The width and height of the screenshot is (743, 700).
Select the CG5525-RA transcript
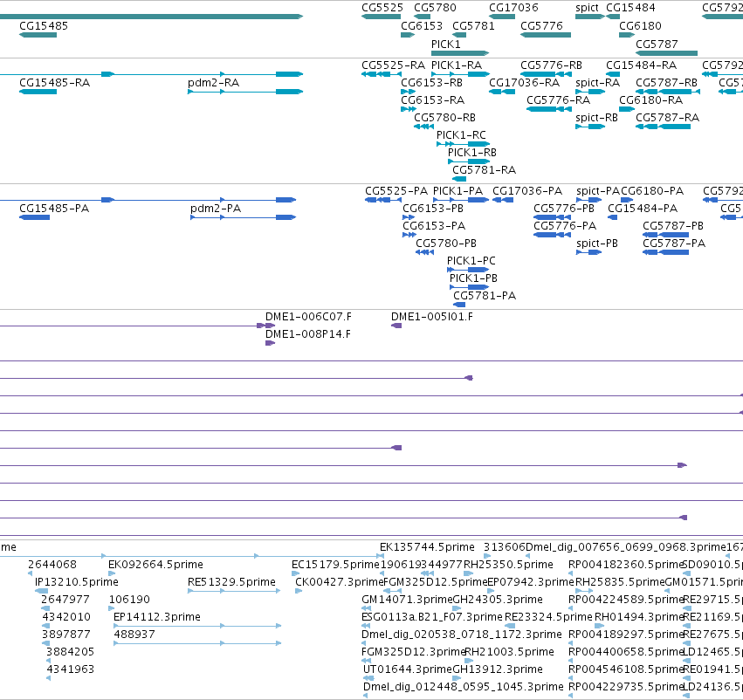click(382, 74)
